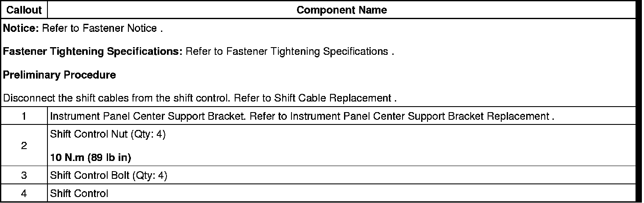Click the Shift Control Nut (Qty: 4) text

pos(108,135)
